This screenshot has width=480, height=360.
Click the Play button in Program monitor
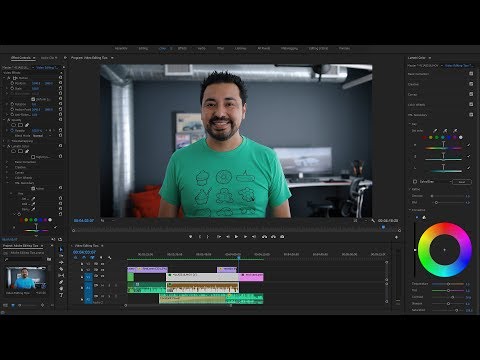click(236, 237)
